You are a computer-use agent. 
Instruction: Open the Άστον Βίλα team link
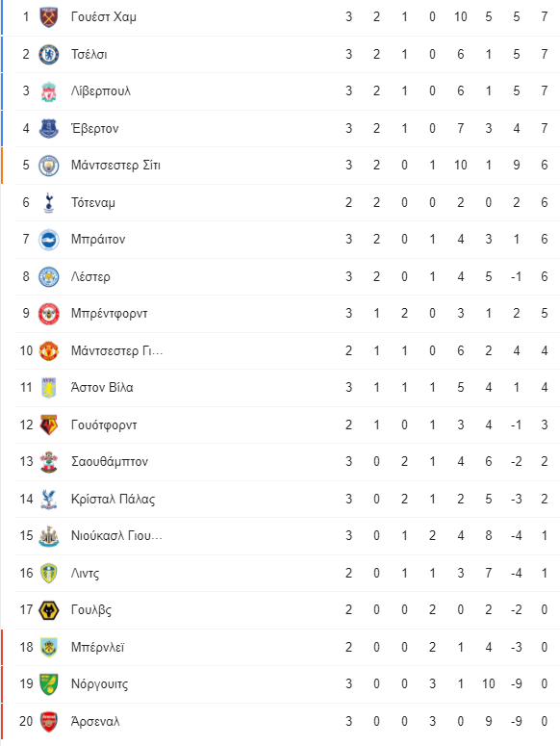pos(102,387)
